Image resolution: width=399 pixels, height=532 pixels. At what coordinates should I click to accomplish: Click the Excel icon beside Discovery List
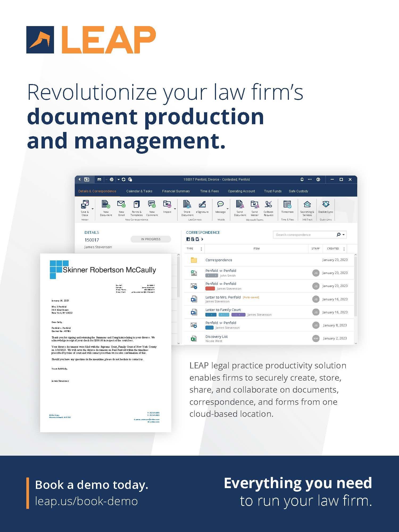point(194,338)
